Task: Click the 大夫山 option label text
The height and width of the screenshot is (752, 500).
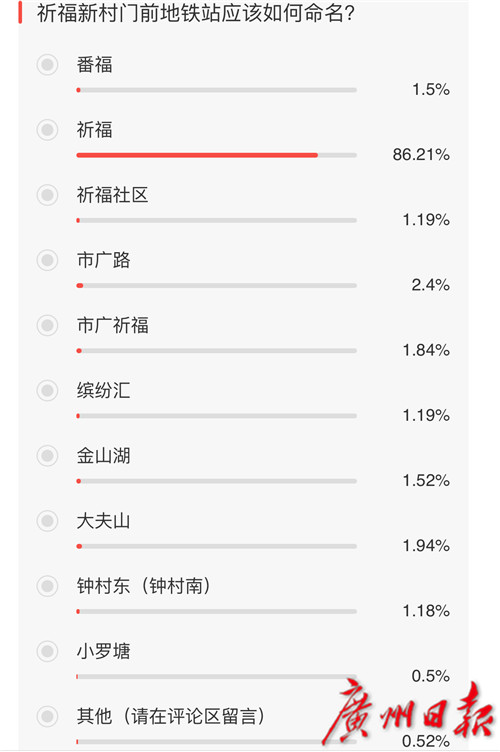Action: (x=104, y=521)
